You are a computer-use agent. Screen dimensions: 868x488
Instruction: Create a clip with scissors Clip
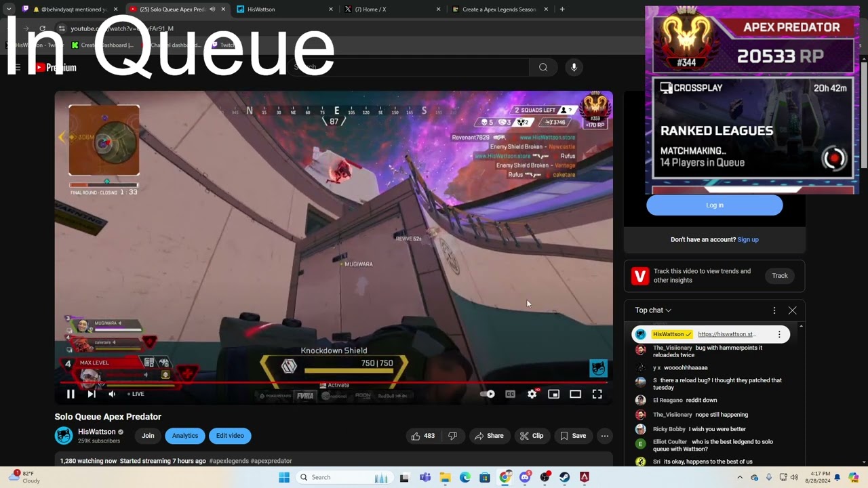[x=532, y=436]
